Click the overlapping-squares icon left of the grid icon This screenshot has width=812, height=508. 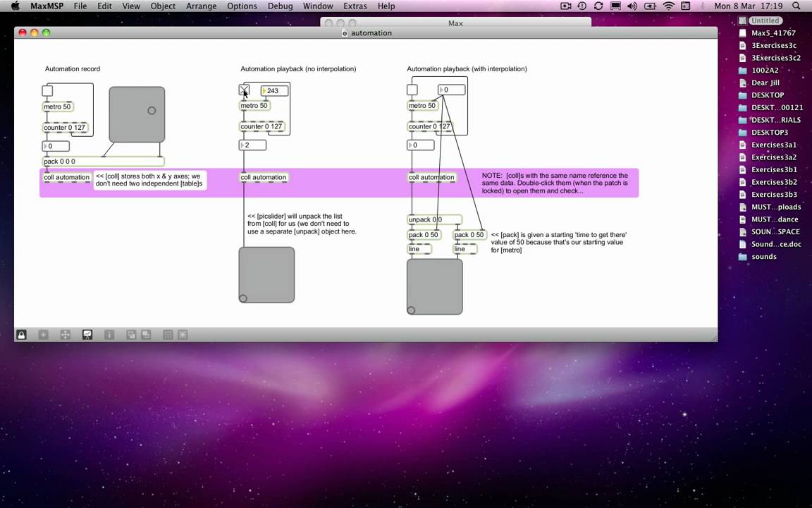click(146, 335)
